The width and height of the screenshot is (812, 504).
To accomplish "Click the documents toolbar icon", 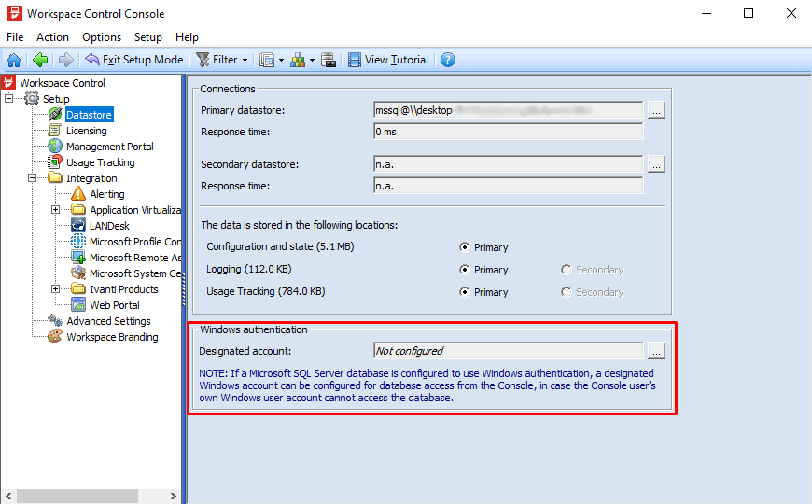I will tap(267, 60).
